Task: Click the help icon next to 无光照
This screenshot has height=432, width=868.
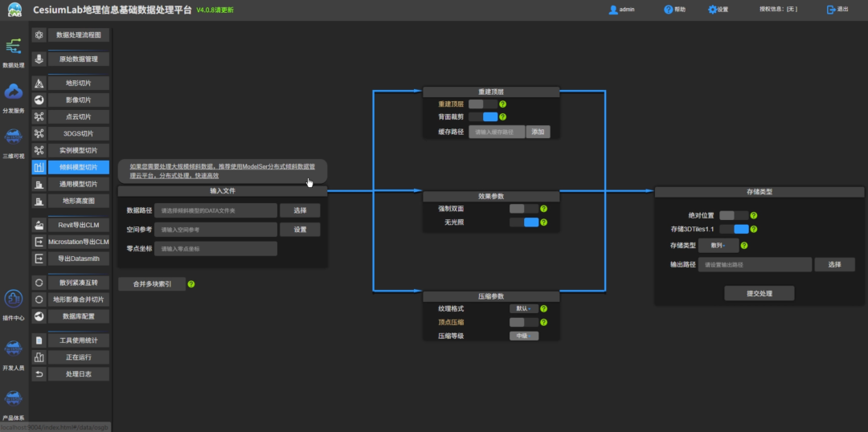Action: coord(543,222)
